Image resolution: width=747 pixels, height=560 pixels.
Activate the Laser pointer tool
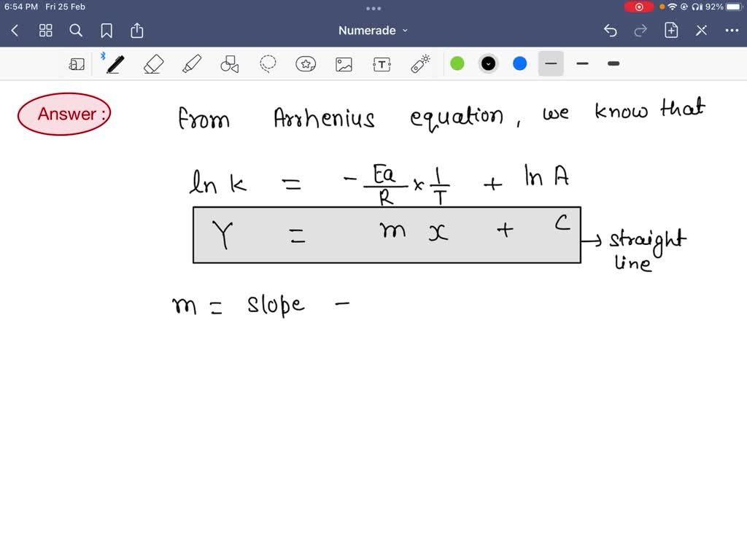pos(419,63)
